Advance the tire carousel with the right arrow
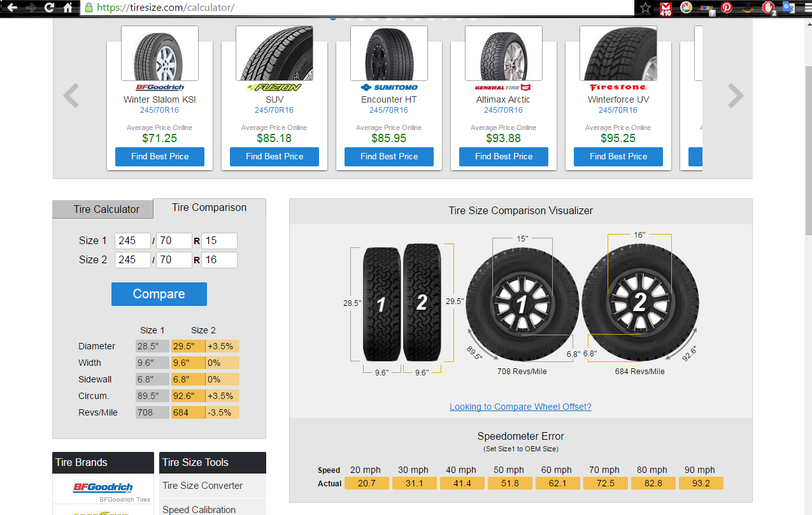Screen dimensions: 812x515 coord(736,96)
